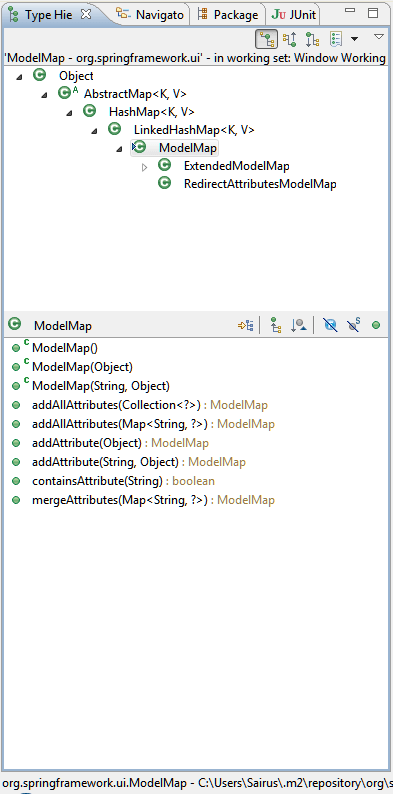Image resolution: width=393 pixels, height=794 pixels.
Task: Select Object in the hierarchy
Action: pos(76,76)
